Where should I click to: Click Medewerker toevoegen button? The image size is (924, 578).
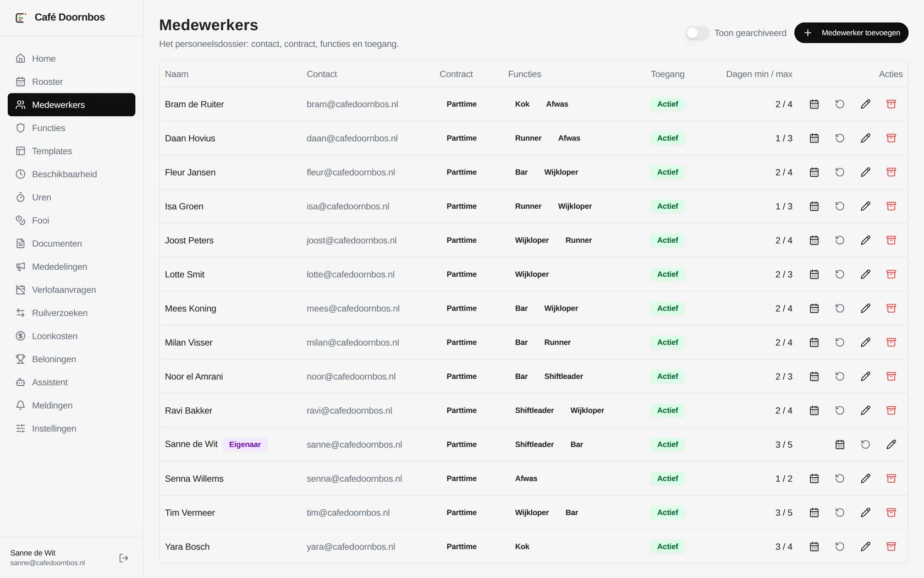(851, 33)
